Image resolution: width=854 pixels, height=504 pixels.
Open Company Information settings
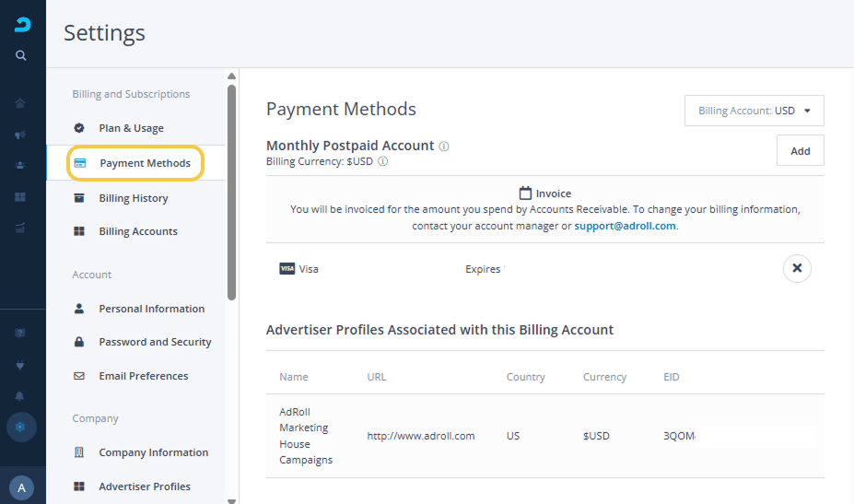click(153, 452)
